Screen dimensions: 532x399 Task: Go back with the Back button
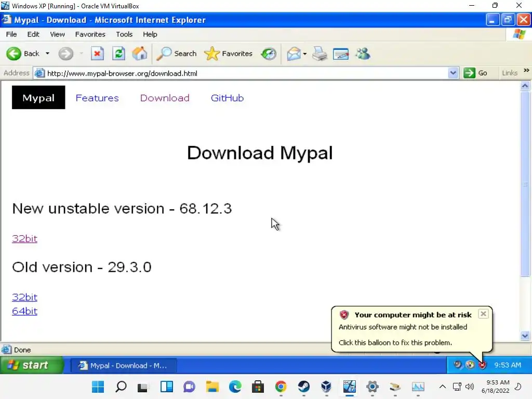(23, 54)
